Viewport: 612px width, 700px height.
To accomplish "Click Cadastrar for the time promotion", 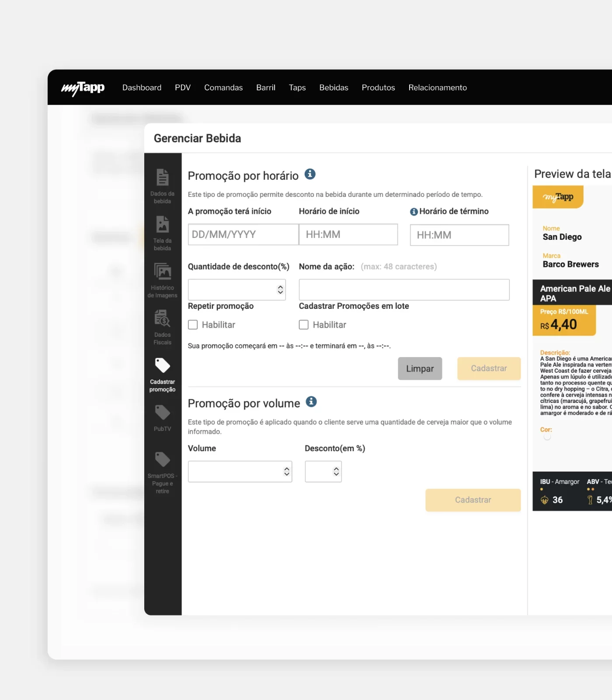I will (489, 368).
